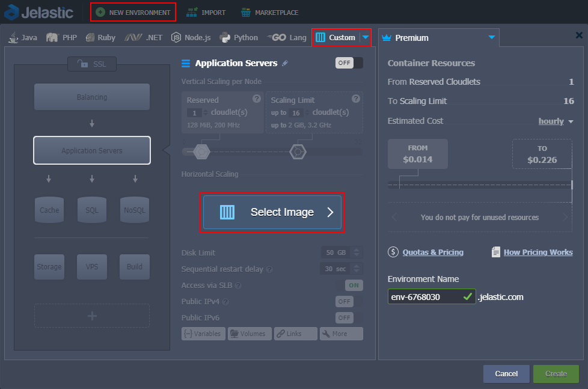This screenshot has width=588, height=389.
Task: Switch to the .NET tab
Action: coord(144,37)
